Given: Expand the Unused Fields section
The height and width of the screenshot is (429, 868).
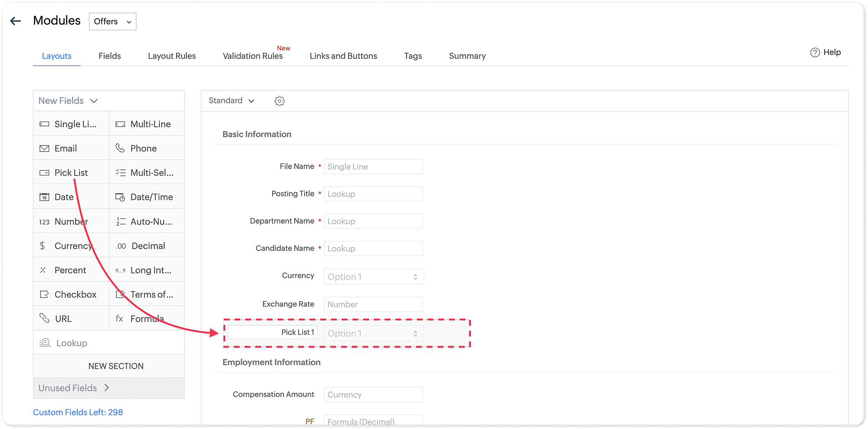Looking at the screenshot, I should pyautogui.click(x=74, y=388).
